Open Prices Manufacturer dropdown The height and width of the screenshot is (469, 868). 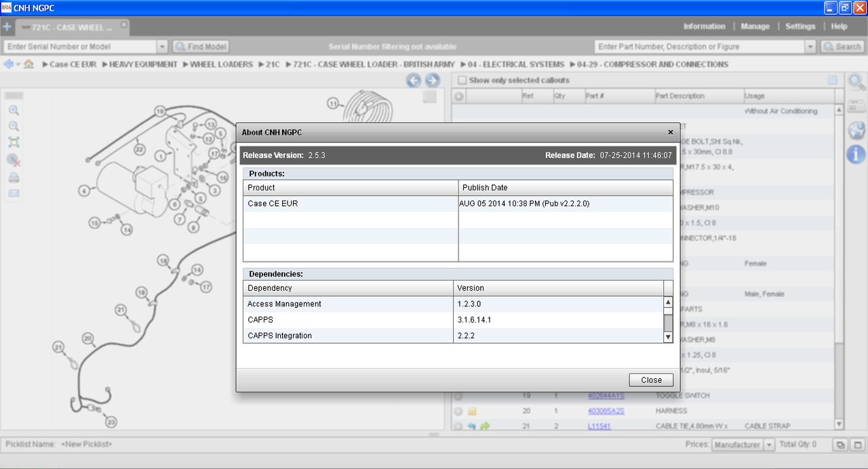click(x=769, y=445)
